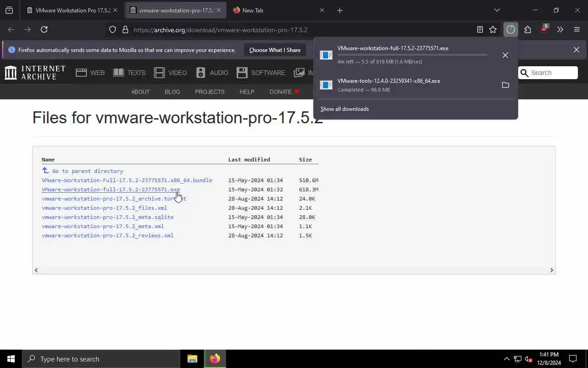Open the ABOUT page link
The height and width of the screenshot is (368, 588).
[x=141, y=92]
